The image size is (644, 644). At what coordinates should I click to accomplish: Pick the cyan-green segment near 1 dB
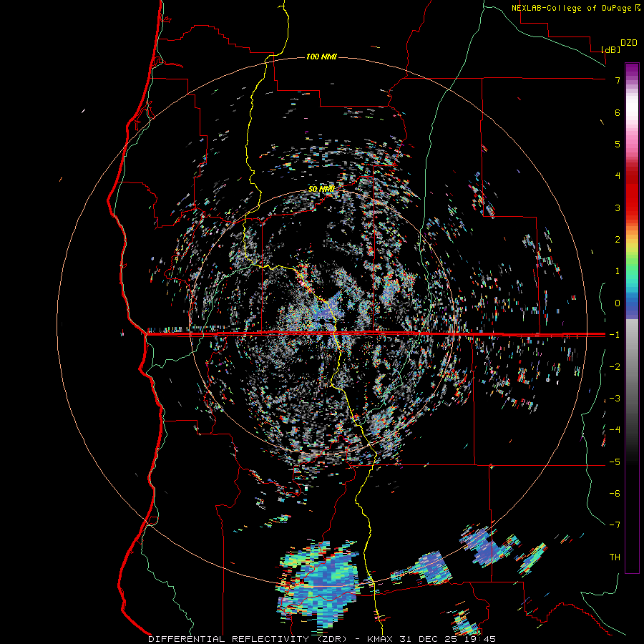click(632, 273)
